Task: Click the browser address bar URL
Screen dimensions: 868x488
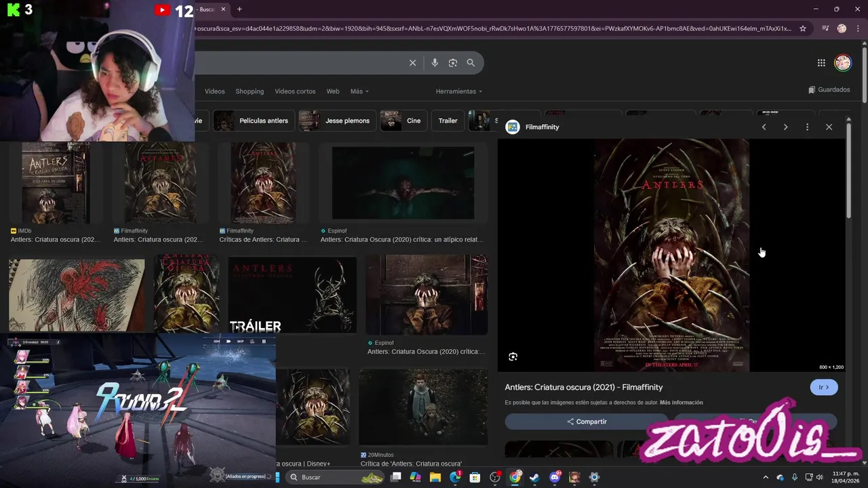Action: pos(493,28)
